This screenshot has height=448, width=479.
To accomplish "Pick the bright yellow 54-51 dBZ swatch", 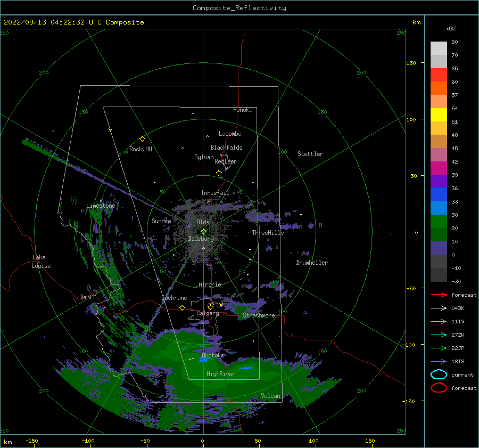I will point(439,115).
